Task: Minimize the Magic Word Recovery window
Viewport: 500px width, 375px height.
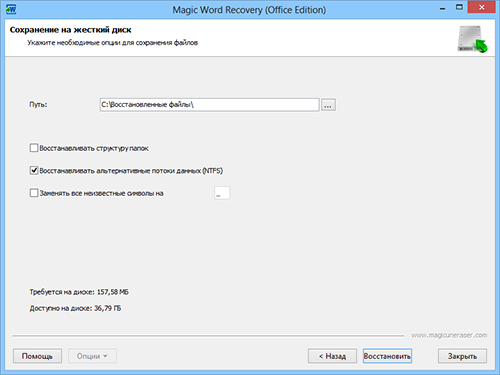Action: (x=442, y=8)
